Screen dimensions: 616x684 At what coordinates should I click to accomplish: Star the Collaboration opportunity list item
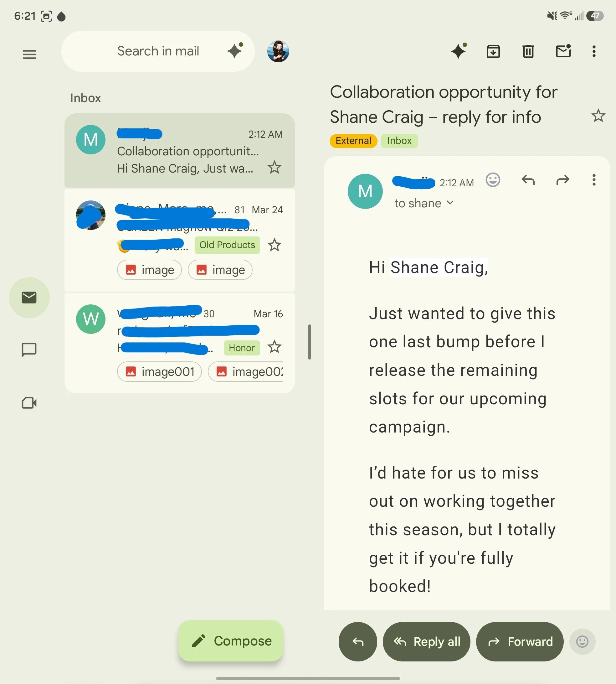pyautogui.click(x=274, y=167)
